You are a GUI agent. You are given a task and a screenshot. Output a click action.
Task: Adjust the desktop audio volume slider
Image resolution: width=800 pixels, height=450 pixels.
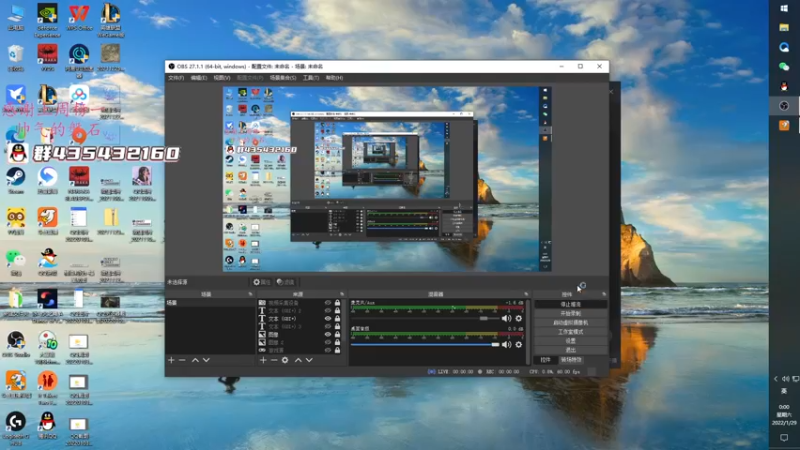[x=425, y=344]
